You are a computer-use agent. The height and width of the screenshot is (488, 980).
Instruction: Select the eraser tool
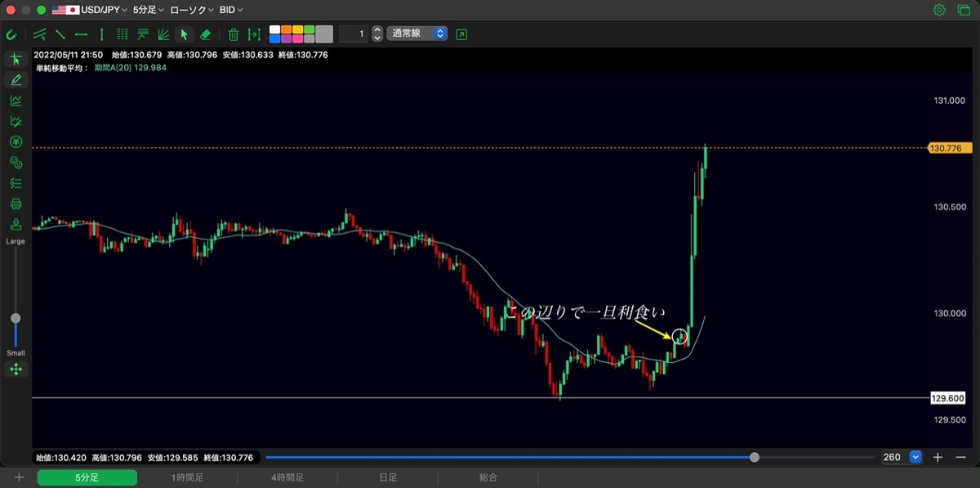point(205,34)
